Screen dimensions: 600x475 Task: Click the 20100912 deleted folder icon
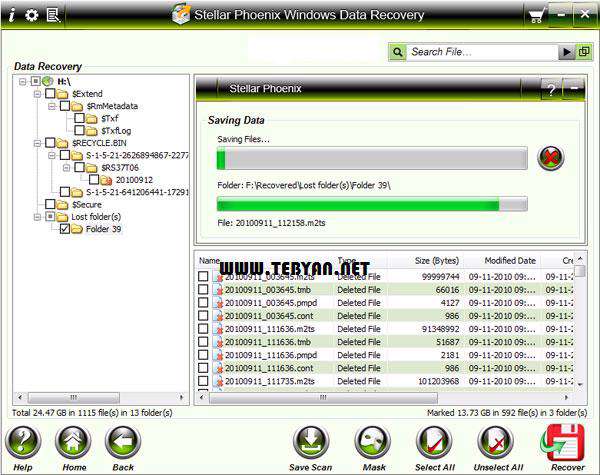point(106,180)
